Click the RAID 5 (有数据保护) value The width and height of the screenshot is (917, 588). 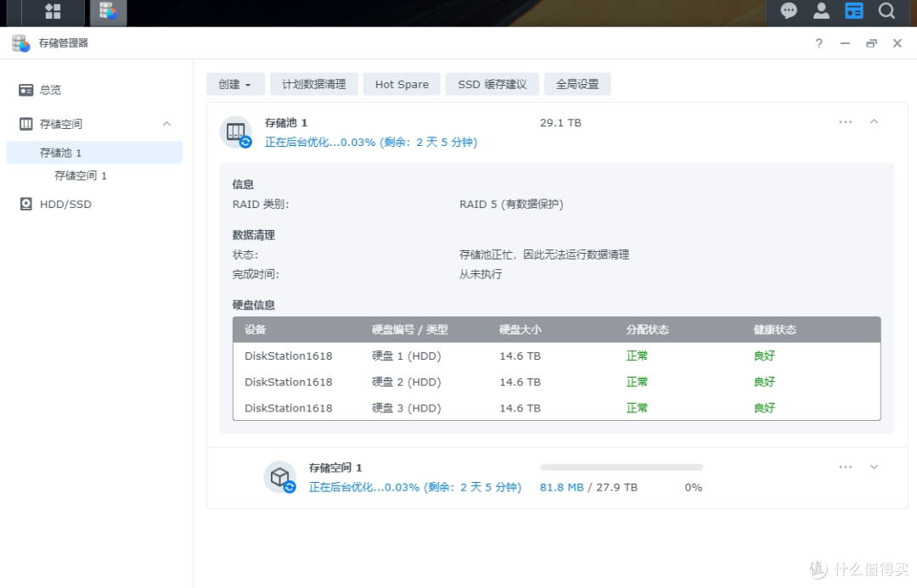(511, 204)
